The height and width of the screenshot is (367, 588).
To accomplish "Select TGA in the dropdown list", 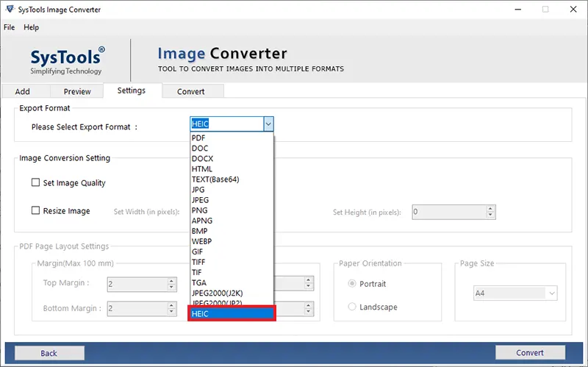I will [x=232, y=282].
